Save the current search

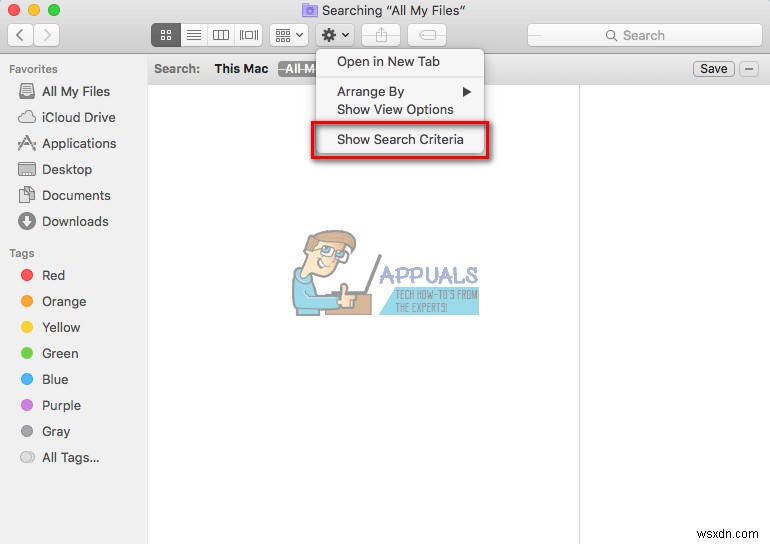tap(714, 69)
